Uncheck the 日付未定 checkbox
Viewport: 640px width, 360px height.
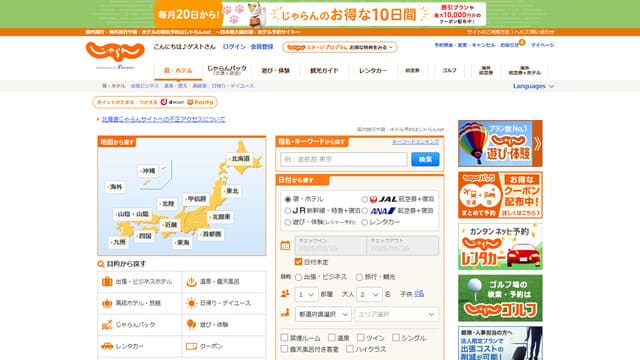pyautogui.click(x=298, y=262)
